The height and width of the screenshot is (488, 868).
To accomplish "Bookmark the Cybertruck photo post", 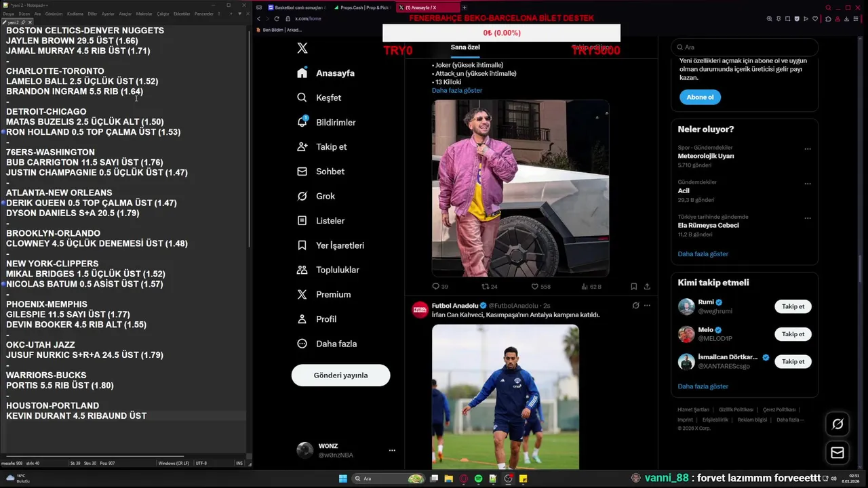I will [633, 287].
